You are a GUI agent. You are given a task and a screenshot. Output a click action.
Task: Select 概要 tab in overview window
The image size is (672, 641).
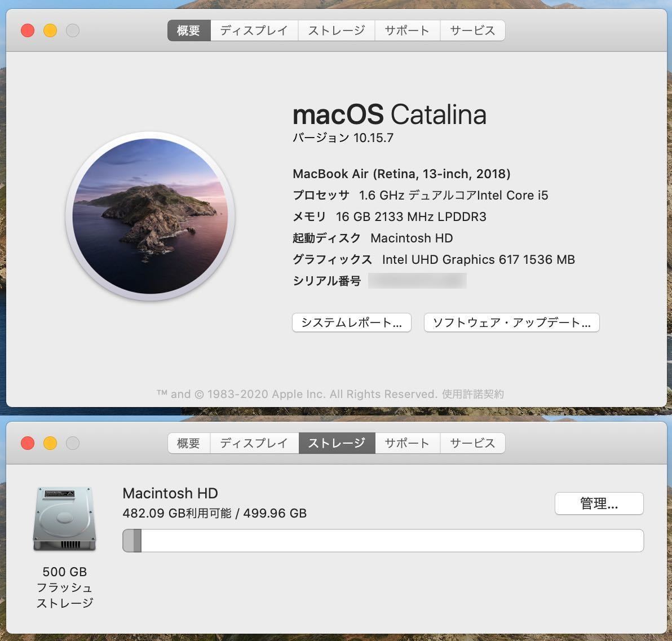click(x=188, y=30)
